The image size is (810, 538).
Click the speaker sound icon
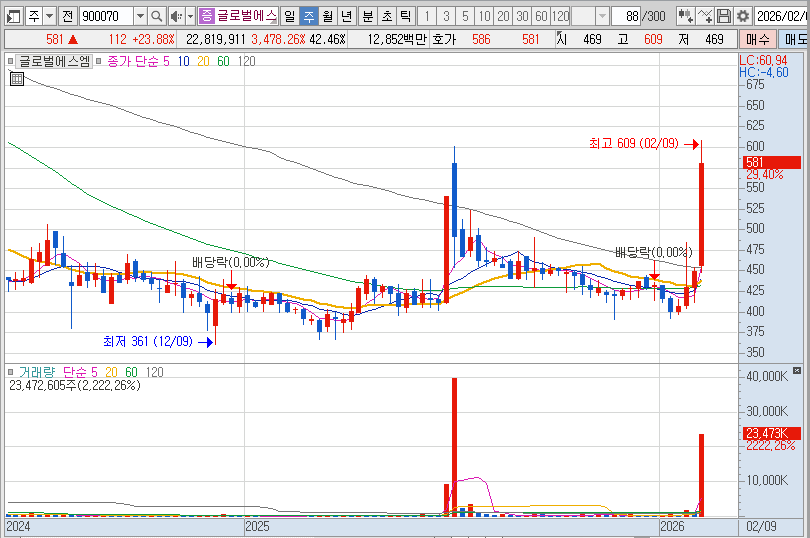coord(177,17)
